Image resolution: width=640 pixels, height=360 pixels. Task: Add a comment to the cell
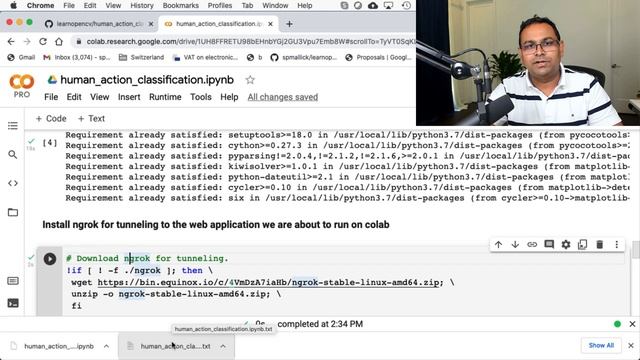point(549,244)
